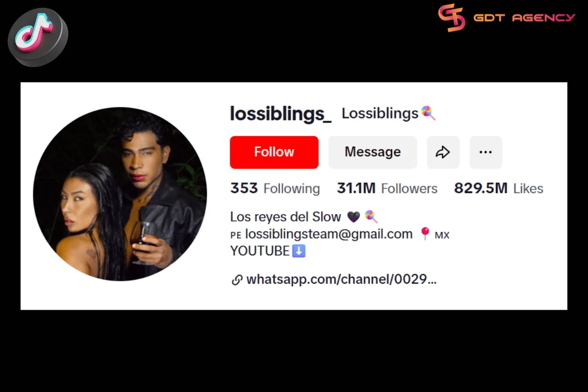Open the whatsapp.com/channel link
Viewport: 588px width, 392px height.
coord(341,280)
